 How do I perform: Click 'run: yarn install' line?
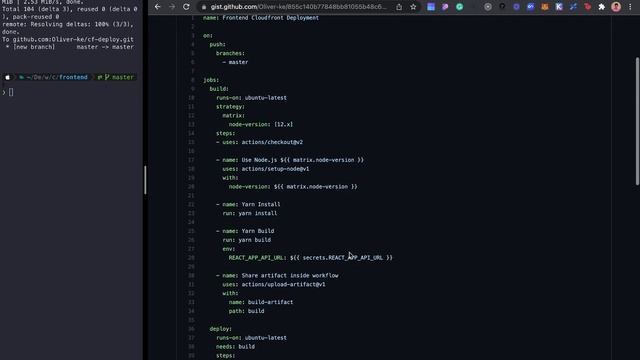click(x=250, y=213)
